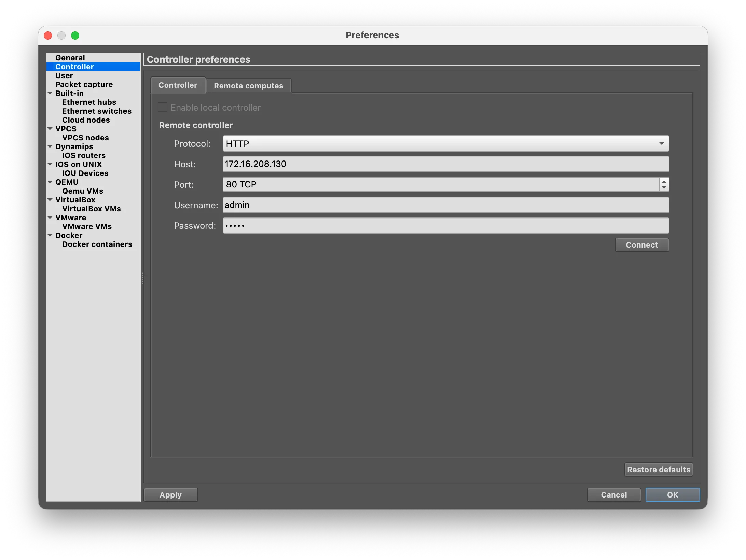Switch to the Remote computes tab
Image resolution: width=746 pixels, height=560 pixels.
pyautogui.click(x=248, y=85)
